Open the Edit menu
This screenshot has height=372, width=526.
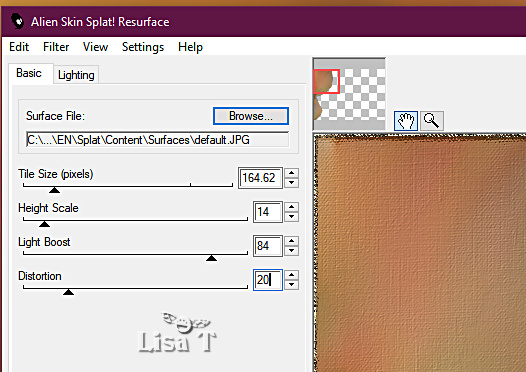pos(19,47)
